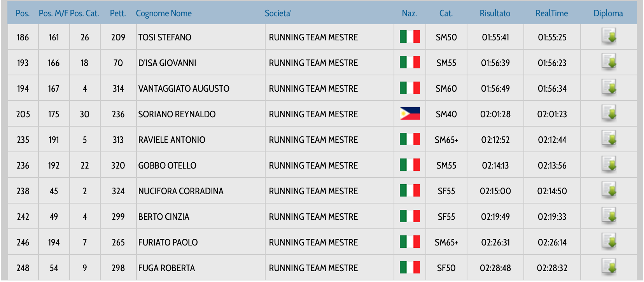Sort by Risultato column header
Screen dimensions: 644x282
click(x=495, y=14)
